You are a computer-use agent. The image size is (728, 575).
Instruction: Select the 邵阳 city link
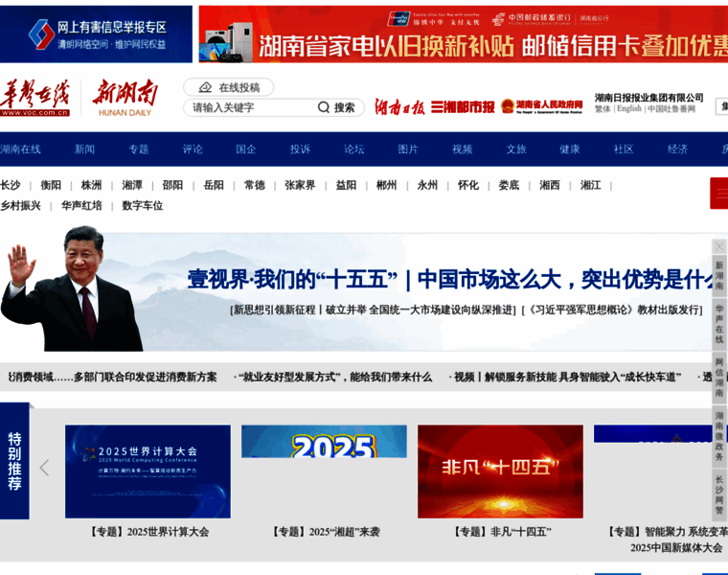[172, 185]
